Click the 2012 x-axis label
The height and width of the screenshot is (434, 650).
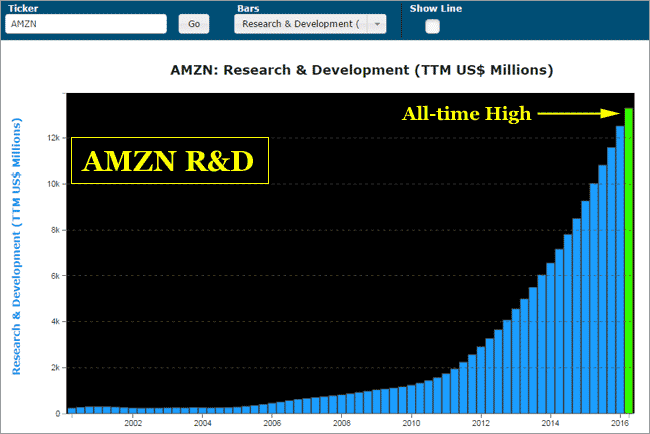481,423
